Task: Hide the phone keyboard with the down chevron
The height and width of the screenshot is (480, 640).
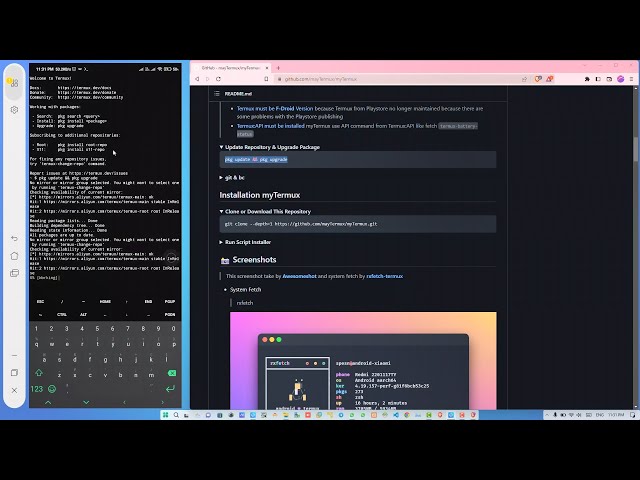Action: 86,402
